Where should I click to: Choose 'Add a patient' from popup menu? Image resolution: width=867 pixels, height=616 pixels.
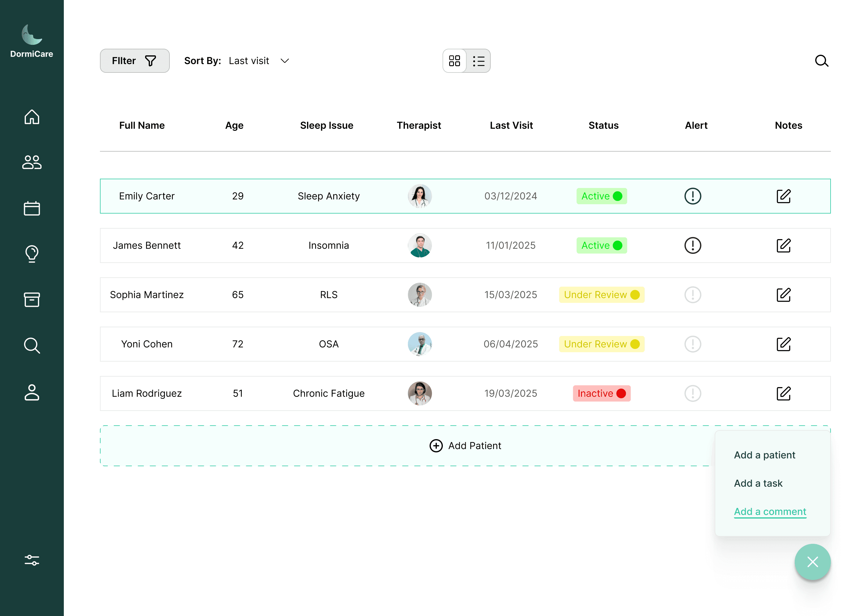764,455
